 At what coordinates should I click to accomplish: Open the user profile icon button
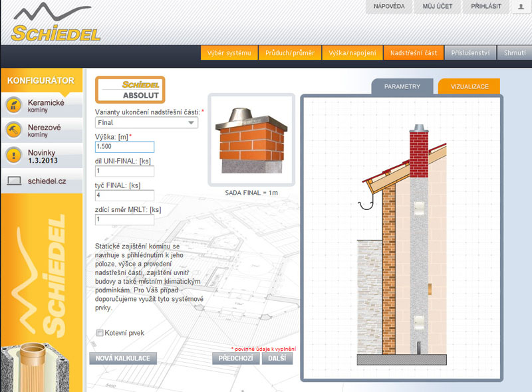(521, 7)
